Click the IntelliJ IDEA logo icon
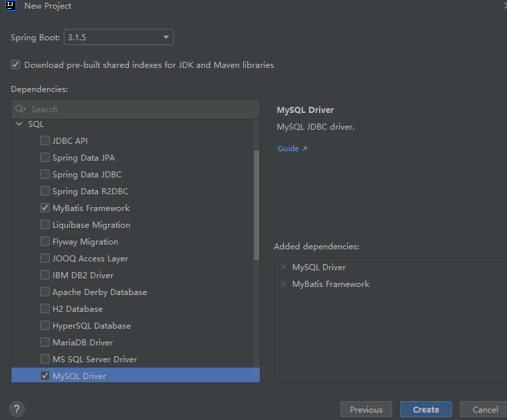Screen dimensions: 507x420 click(x=10, y=5)
